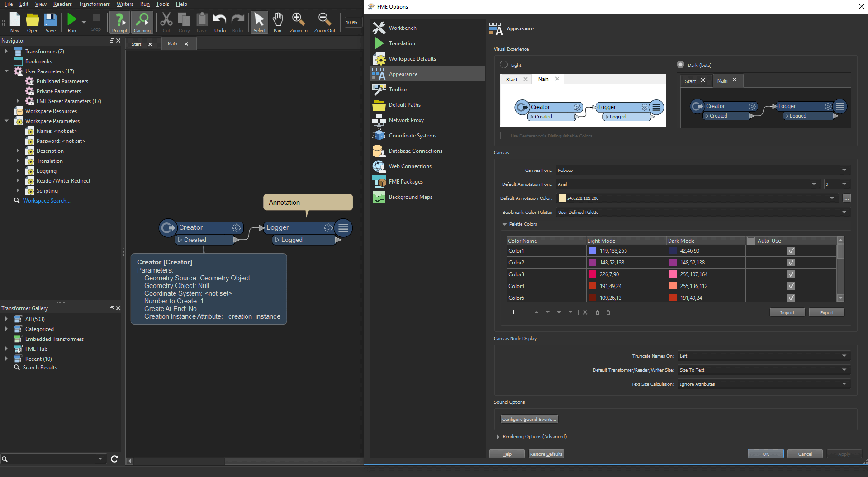Click the Workspace Search link
The image size is (868, 477).
47,201
